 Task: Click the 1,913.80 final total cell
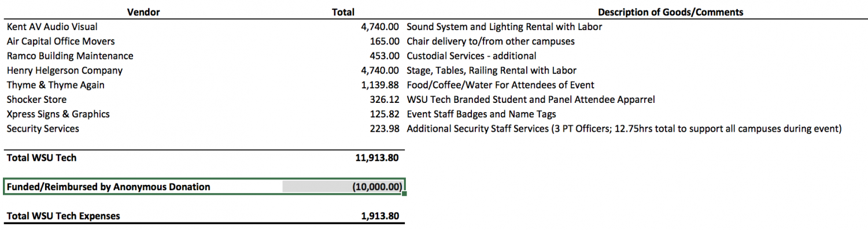coord(380,216)
